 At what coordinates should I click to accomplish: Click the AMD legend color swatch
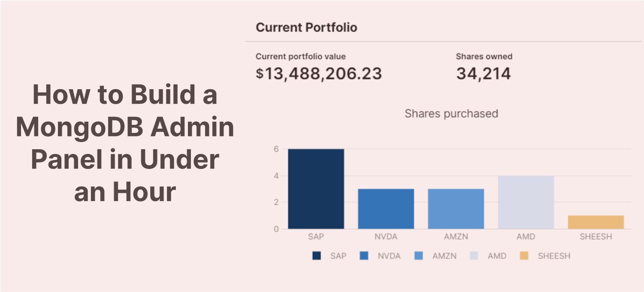tap(474, 256)
